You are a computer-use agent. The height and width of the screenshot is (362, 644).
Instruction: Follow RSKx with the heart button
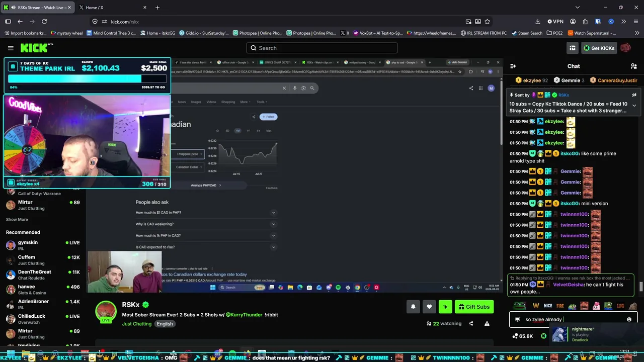[429, 307]
